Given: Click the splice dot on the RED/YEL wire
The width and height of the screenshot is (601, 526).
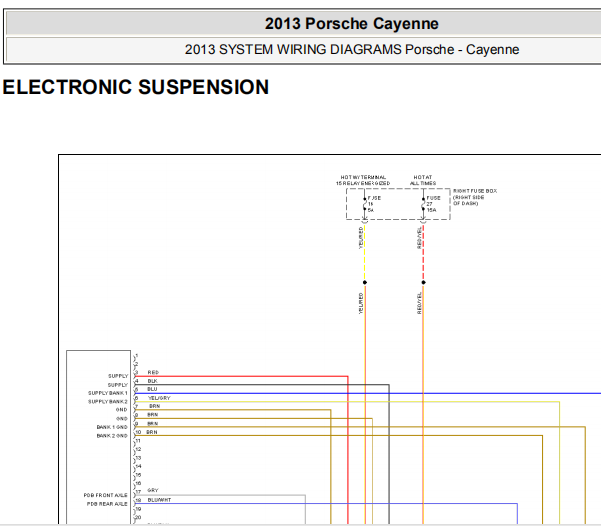Looking at the screenshot, I should (424, 283).
